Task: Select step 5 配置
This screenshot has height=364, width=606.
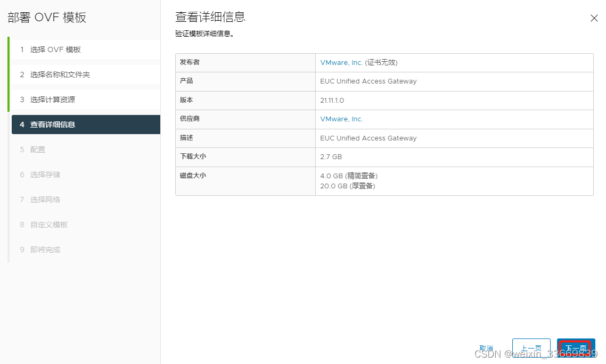Action: pos(86,150)
